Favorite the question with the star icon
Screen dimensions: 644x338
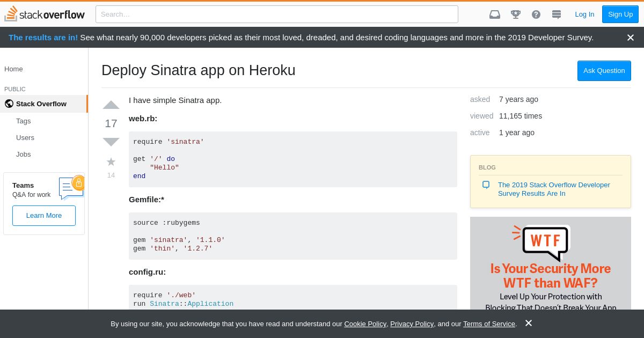(x=111, y=161)
